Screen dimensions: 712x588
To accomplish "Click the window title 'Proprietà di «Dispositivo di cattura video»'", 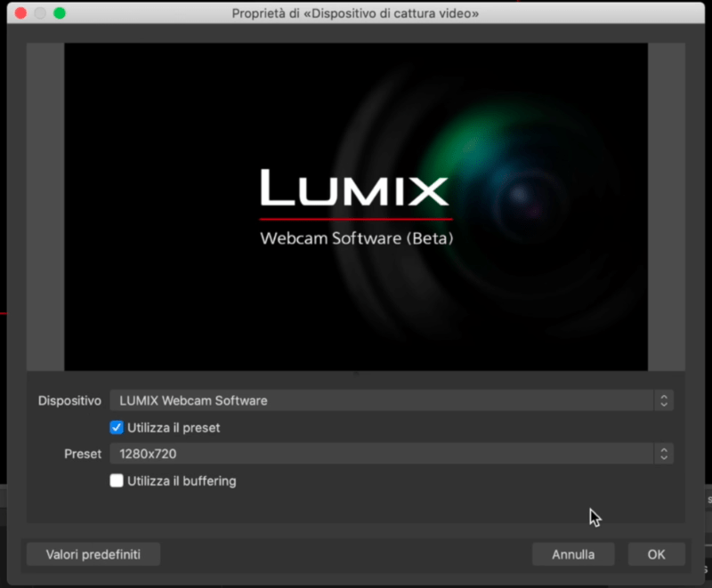I will tap(355, 13).
